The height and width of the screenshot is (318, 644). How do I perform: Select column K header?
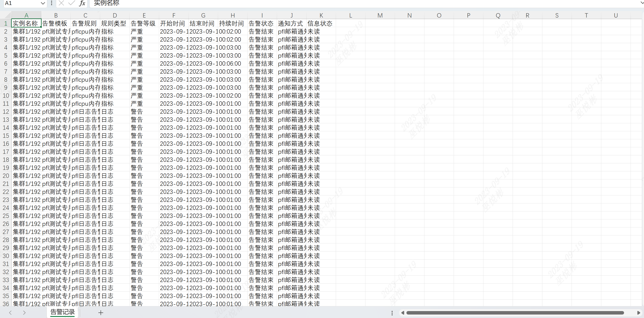click(321, 15)
